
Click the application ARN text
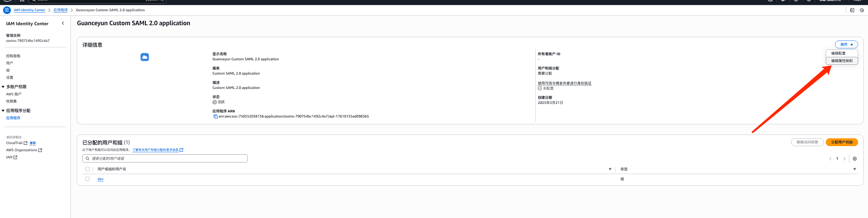(294, 116)
